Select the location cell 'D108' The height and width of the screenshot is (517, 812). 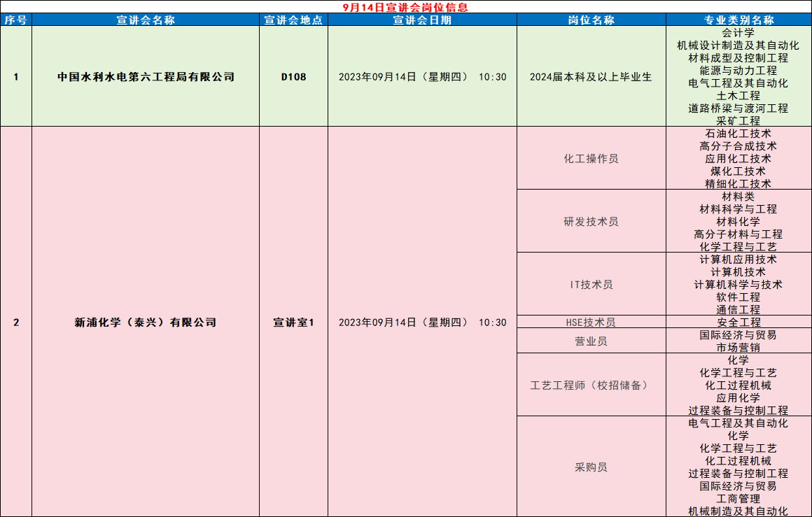point(293,77)
